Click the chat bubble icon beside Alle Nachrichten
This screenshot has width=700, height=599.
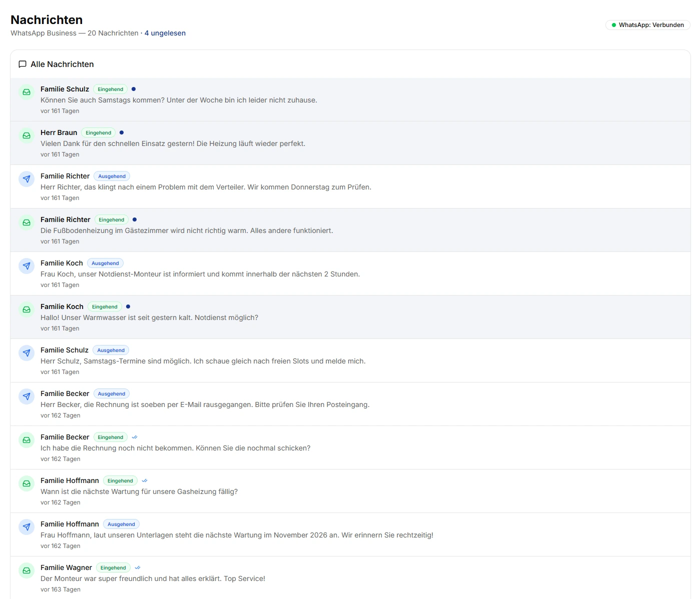point(23,64)
